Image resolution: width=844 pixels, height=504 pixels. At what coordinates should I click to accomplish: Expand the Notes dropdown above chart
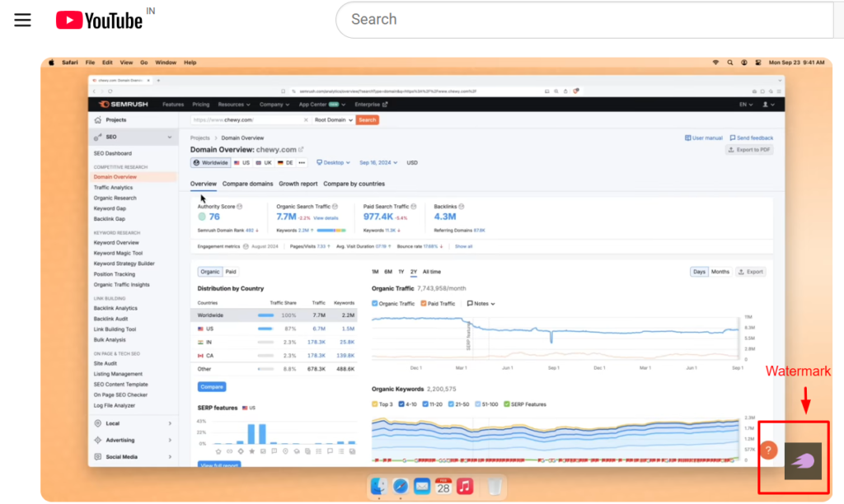(x=481, y=304)
